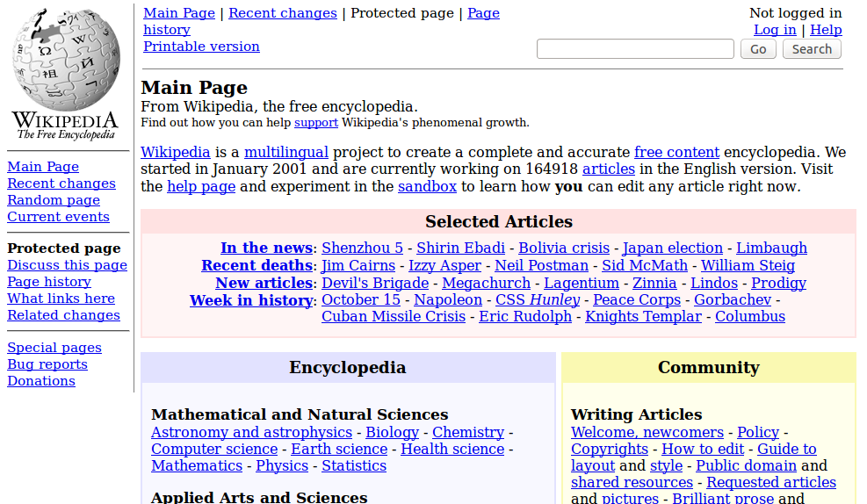Open the How to edit link
This screenshot has height=504, width=867.
coord(703,450)
